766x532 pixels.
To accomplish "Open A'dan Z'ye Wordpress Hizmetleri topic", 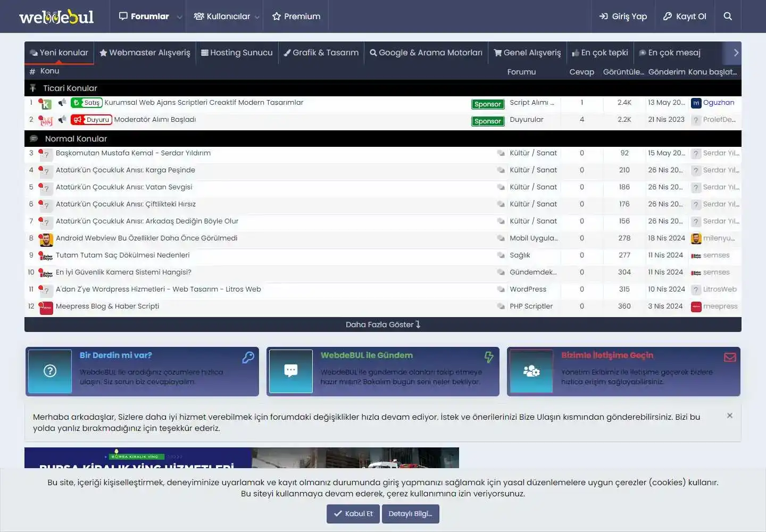I will pos(159,289).
